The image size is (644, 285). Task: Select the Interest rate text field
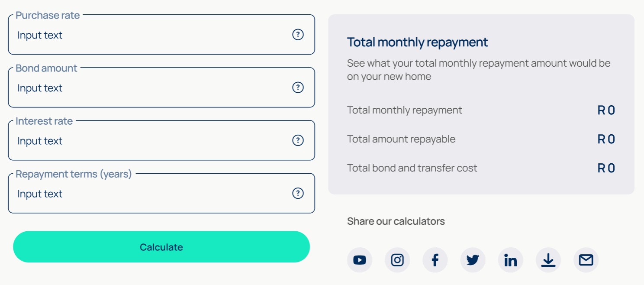[161, 140]
